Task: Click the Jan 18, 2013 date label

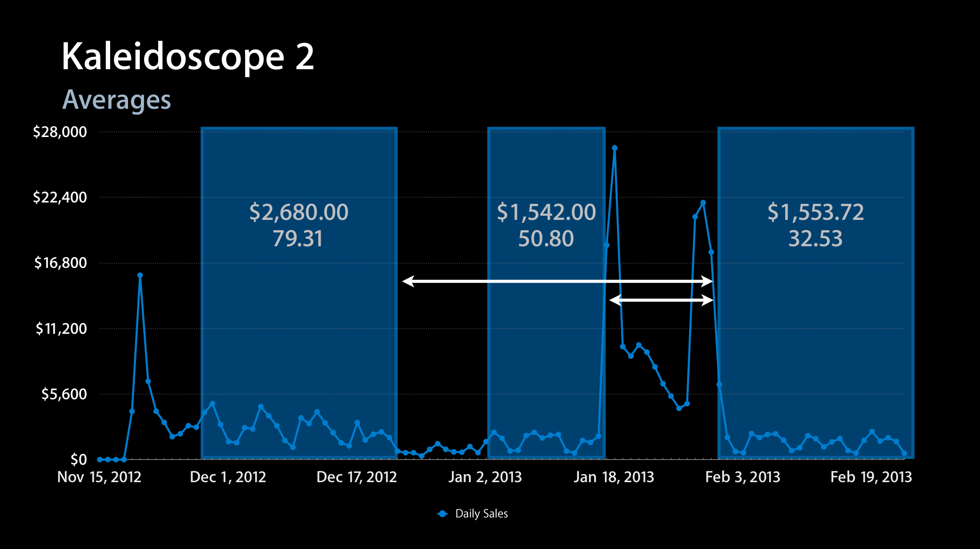Action: (x=614, y=477)
